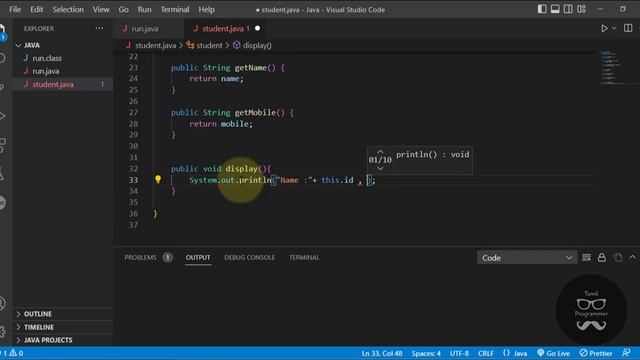
Task: Open the Selection menu
Action: tap(68, 9)
